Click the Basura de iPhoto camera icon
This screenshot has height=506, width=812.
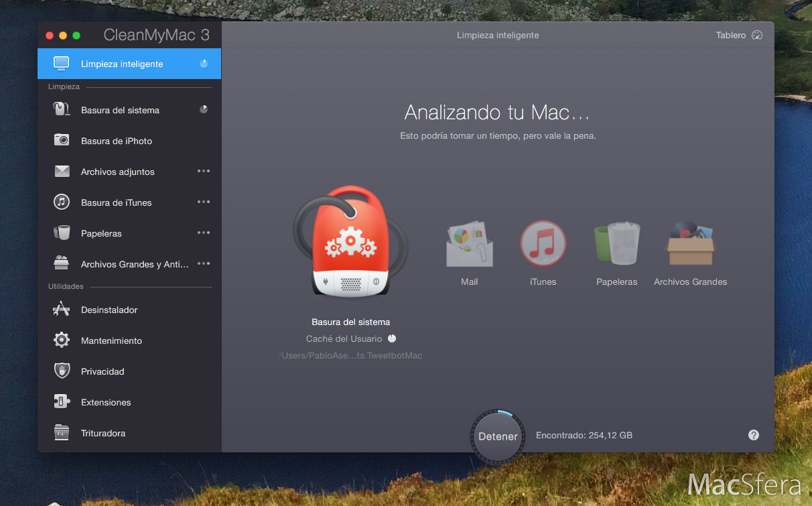[x=62, y=140]
